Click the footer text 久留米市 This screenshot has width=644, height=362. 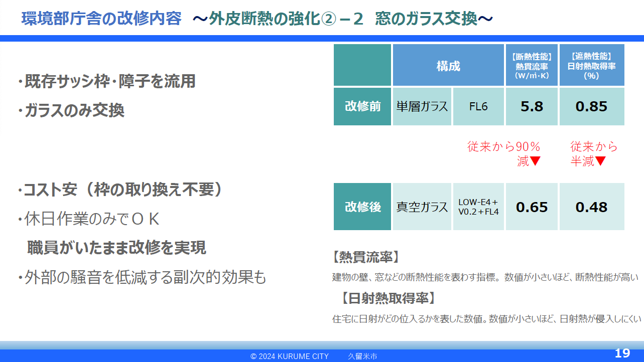tap(362, 356)
